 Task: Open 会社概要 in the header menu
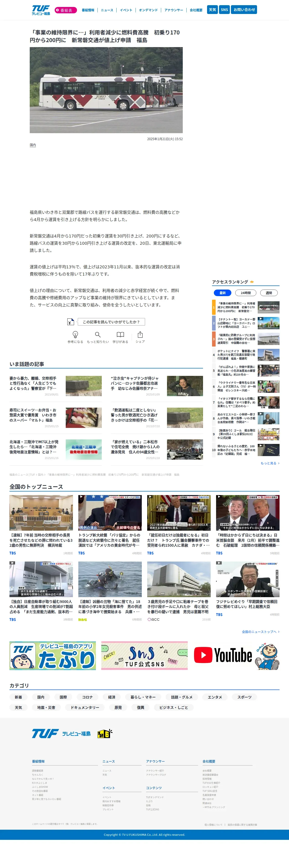pyautogui.click(x=196, y=10)
